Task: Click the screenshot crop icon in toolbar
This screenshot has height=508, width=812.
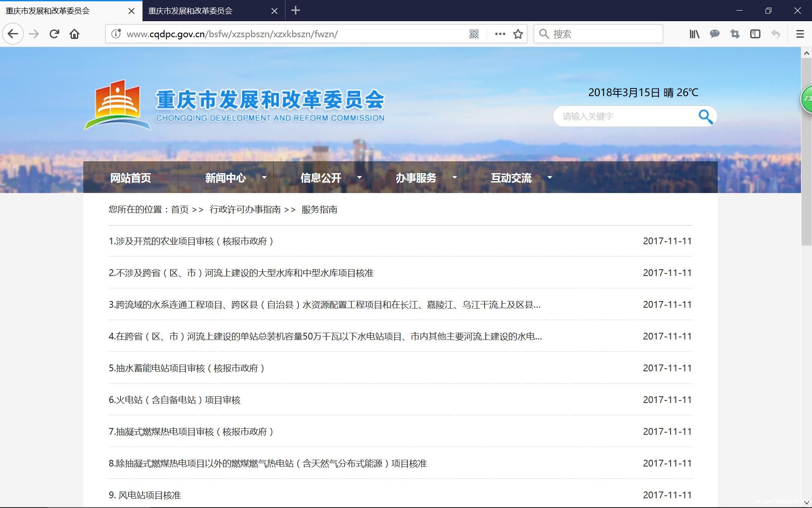Action: (x=735, y=34)
